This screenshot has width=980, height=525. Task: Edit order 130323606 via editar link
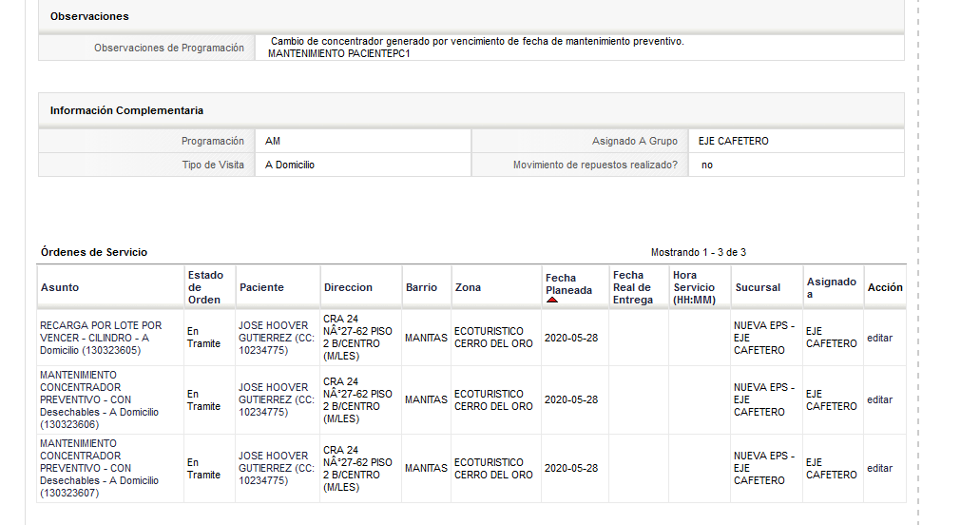pyautogui.click(x=879, y=400)
